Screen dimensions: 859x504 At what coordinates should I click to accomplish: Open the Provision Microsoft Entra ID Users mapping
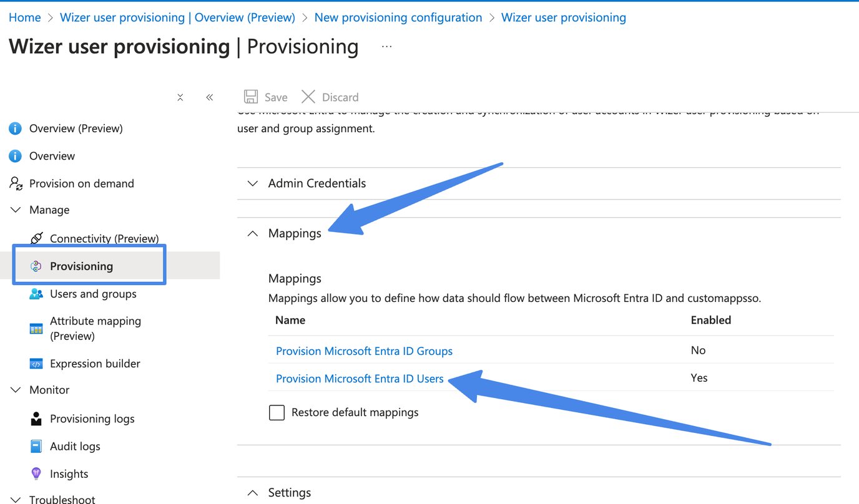click(360, 378)
